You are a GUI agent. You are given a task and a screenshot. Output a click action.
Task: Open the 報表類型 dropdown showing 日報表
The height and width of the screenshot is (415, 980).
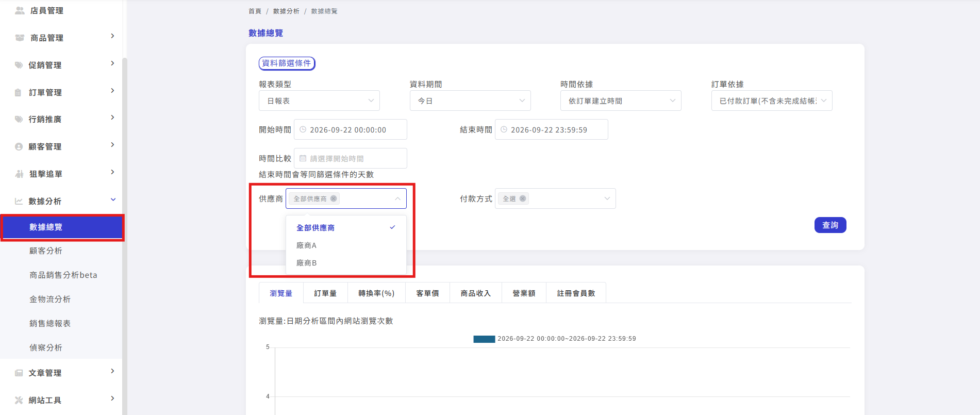319,101
